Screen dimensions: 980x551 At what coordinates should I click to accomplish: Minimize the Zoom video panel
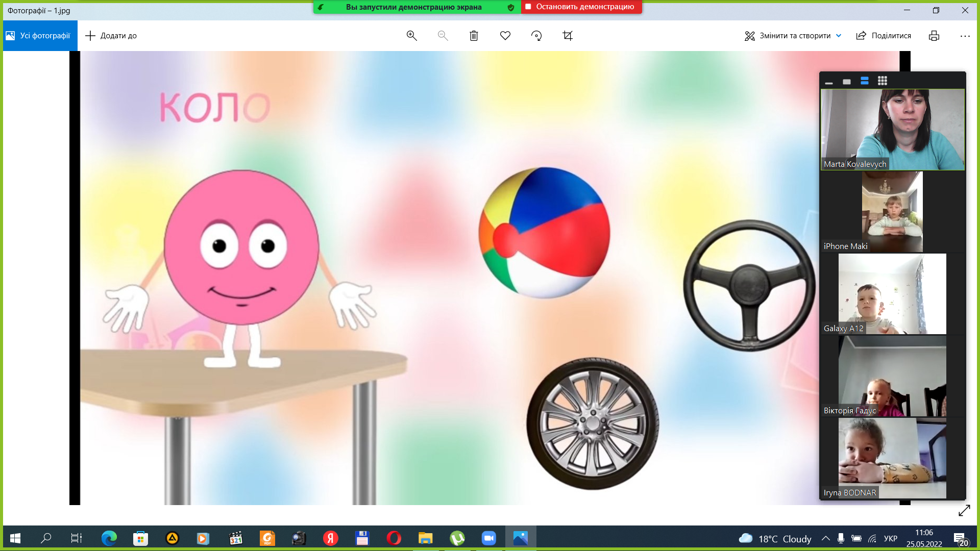[829, 82]
